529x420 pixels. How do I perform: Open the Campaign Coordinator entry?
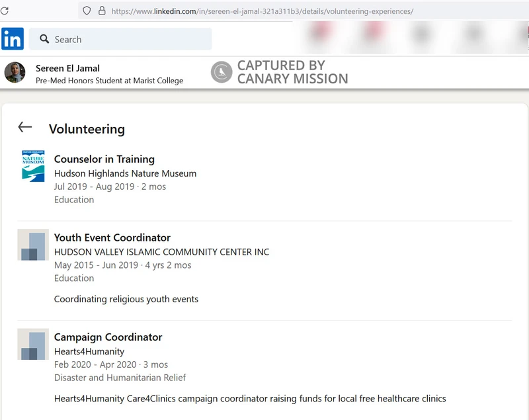coord(108,337)
